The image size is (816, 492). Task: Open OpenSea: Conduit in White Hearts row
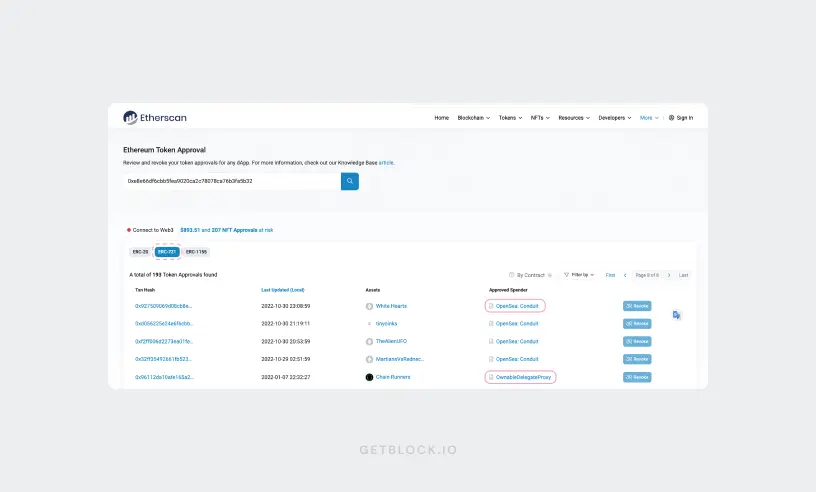[517, 306]
